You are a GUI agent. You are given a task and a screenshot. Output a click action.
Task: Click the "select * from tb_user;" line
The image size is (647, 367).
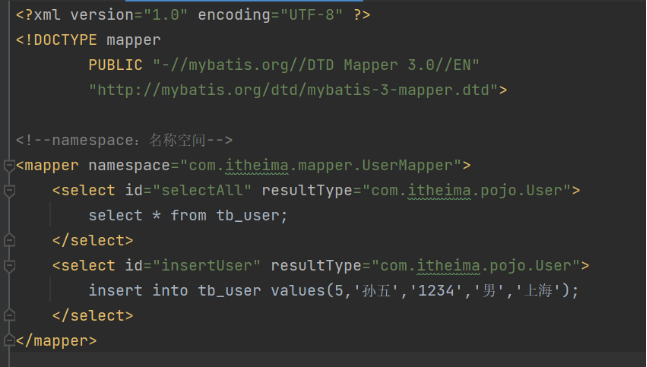[188, 215]
